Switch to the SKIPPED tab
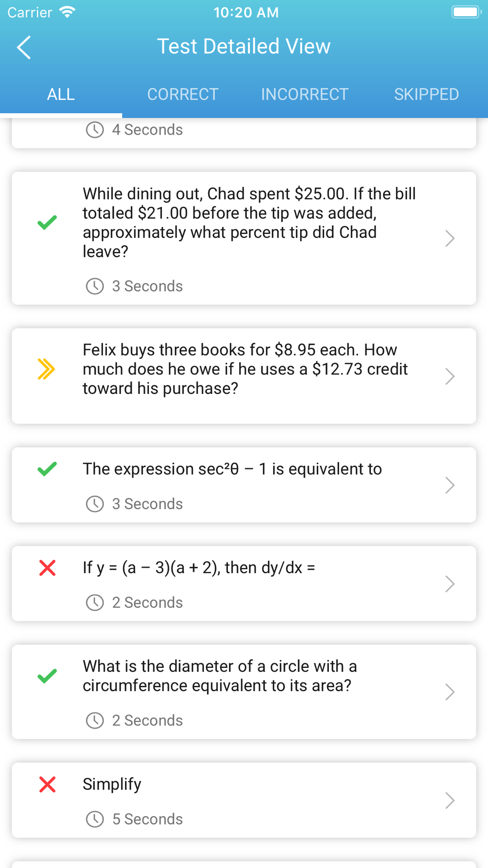This screenshot has width=488, height=868. pos(427,94)
